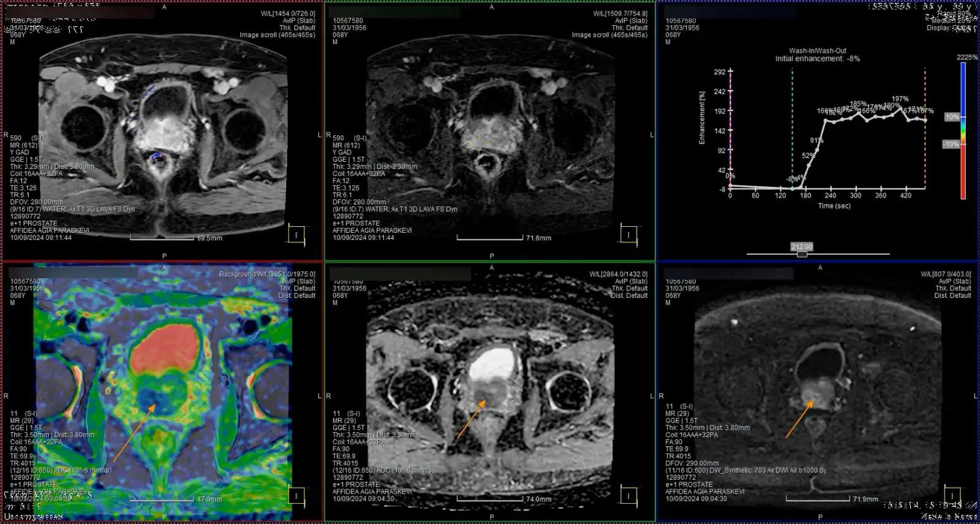980x524 pixels.
Task: Click the W/L[807.0/403.0] overlay text
Action: tap(946, 274)
